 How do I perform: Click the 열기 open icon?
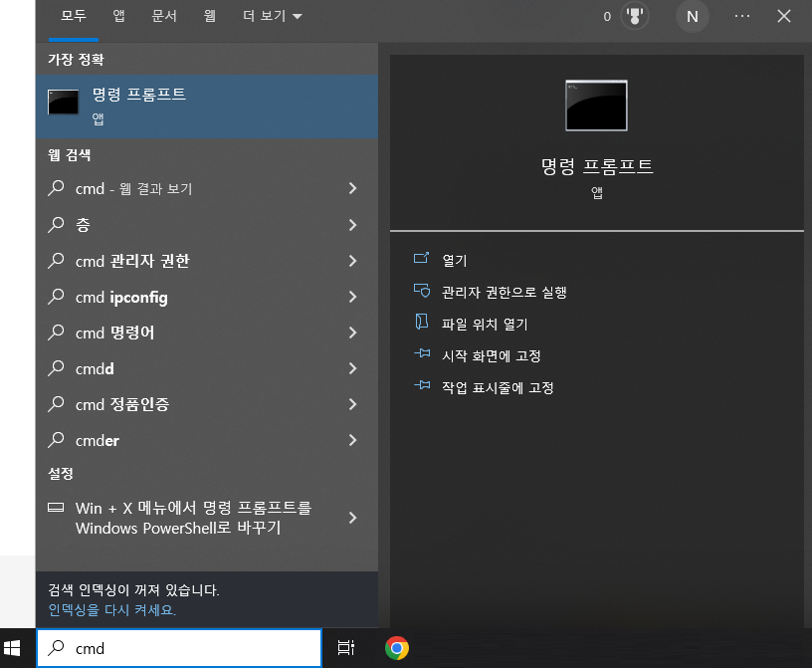[422, 258]
